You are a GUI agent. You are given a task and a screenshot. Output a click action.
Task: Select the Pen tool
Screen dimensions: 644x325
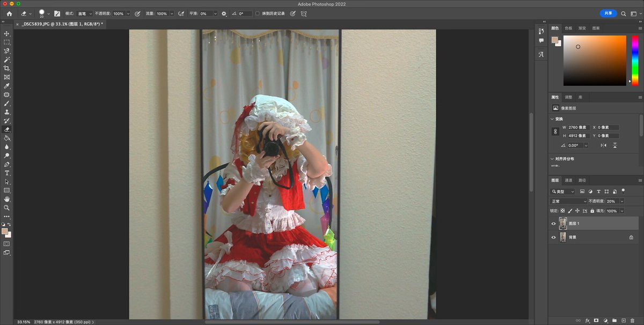click(7, 164)
